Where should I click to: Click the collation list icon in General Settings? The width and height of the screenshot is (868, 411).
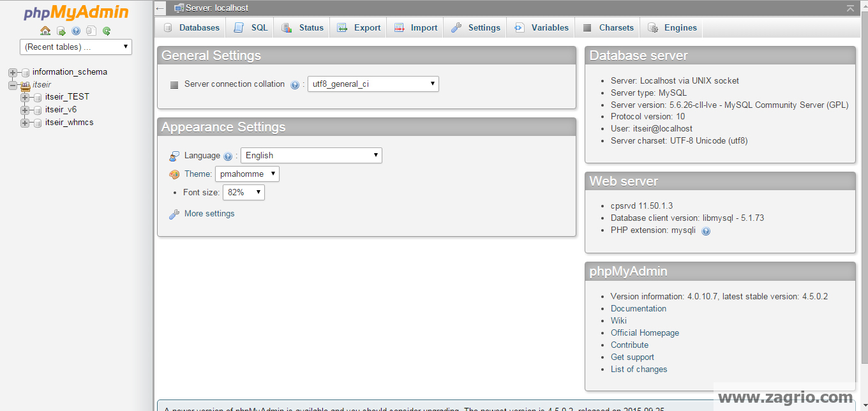coord(174,85)
